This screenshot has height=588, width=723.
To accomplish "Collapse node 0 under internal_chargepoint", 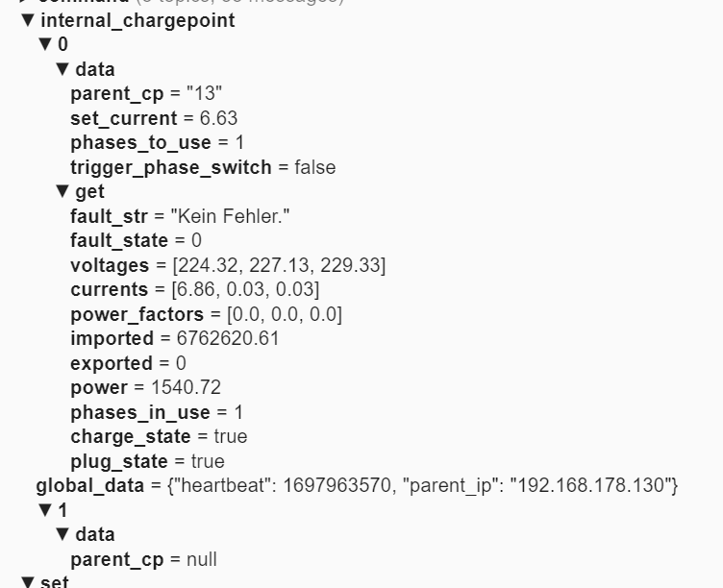I will pyautogui.click(x=45, y=45).
